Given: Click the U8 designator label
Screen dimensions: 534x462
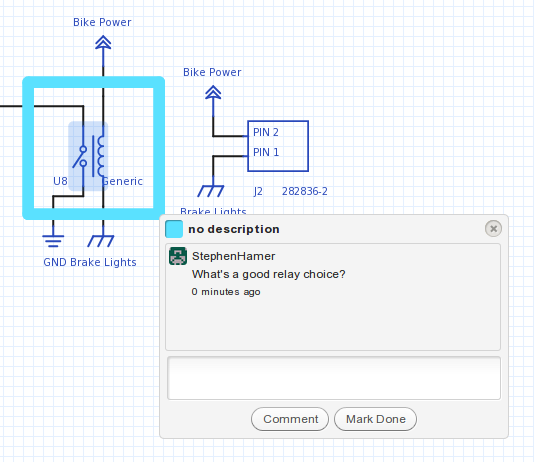Looking at the screenshot, I should pyautogui.click(x=60, y=181).
